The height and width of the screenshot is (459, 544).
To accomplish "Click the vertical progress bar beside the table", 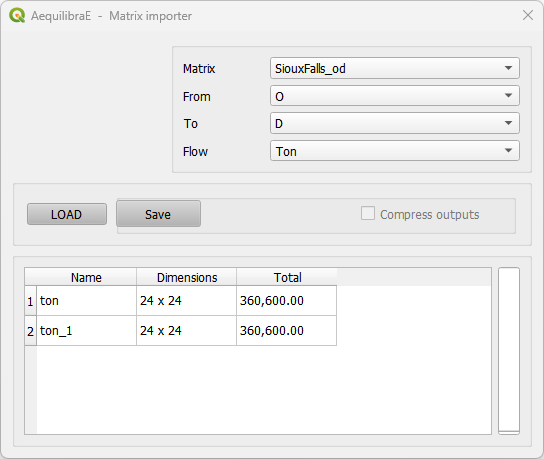I will (x=509, y=351).
